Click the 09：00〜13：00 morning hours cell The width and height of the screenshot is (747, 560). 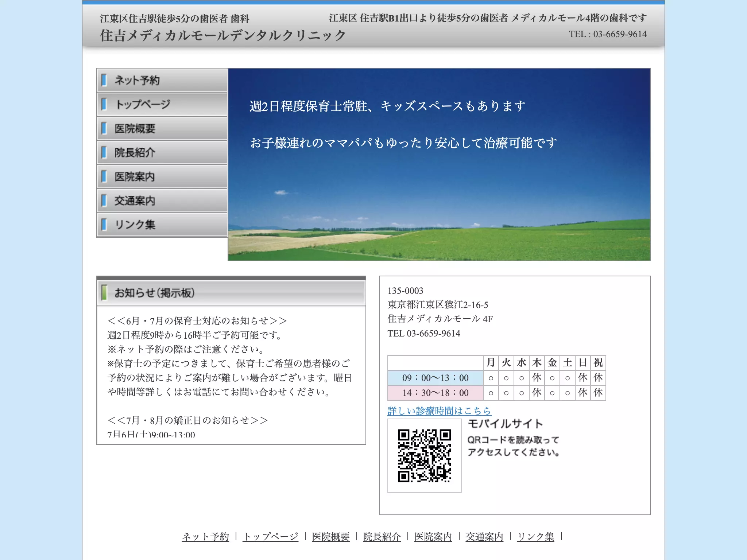[x=436, y=378]
